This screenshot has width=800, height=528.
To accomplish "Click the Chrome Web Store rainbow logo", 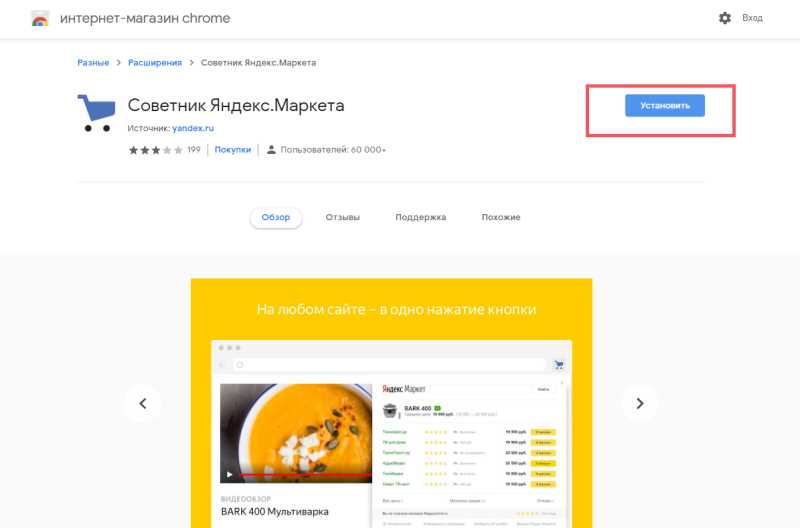I will 40,19.
